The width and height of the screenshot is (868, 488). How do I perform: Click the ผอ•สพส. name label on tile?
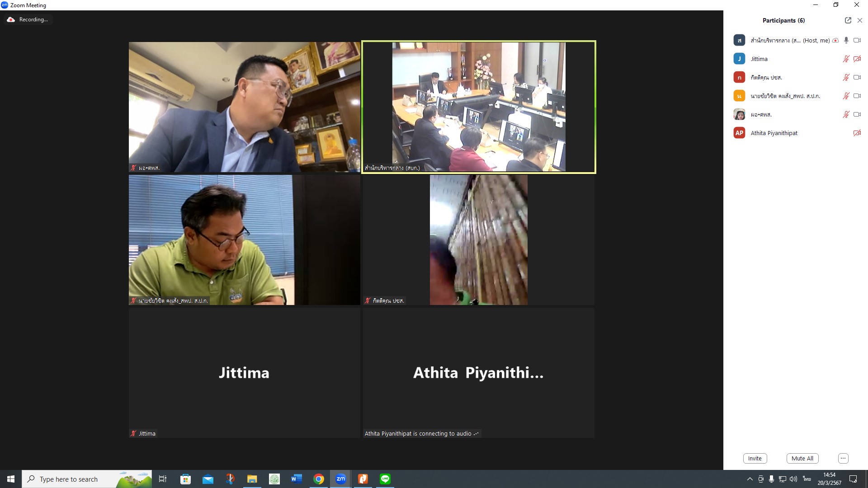click(x=145, y=168)
